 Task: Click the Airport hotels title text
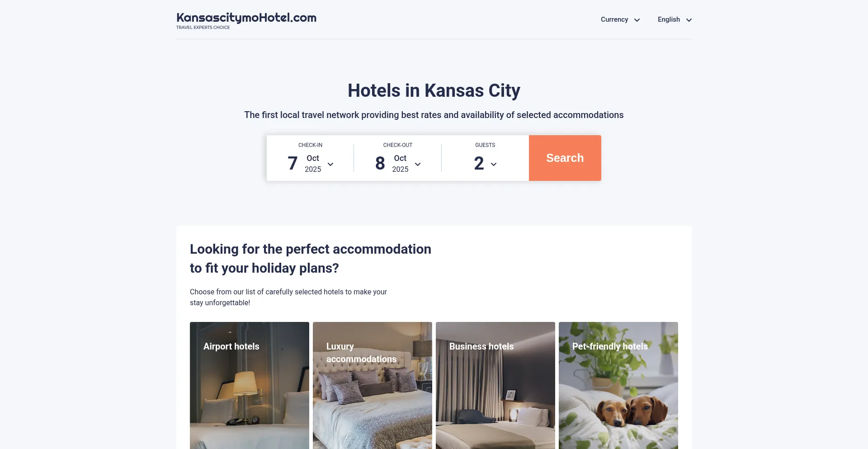point(231,346)
